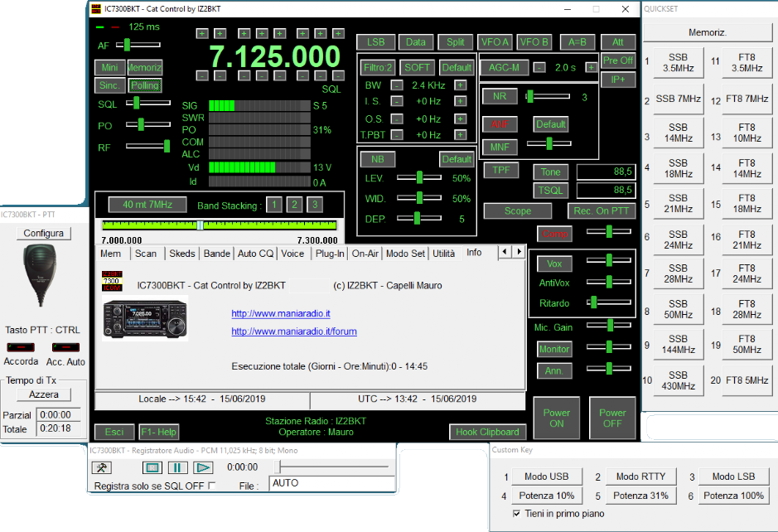This screenshot has height=532, width=778.
Task: Click the Power ON button
Action: 556,418
